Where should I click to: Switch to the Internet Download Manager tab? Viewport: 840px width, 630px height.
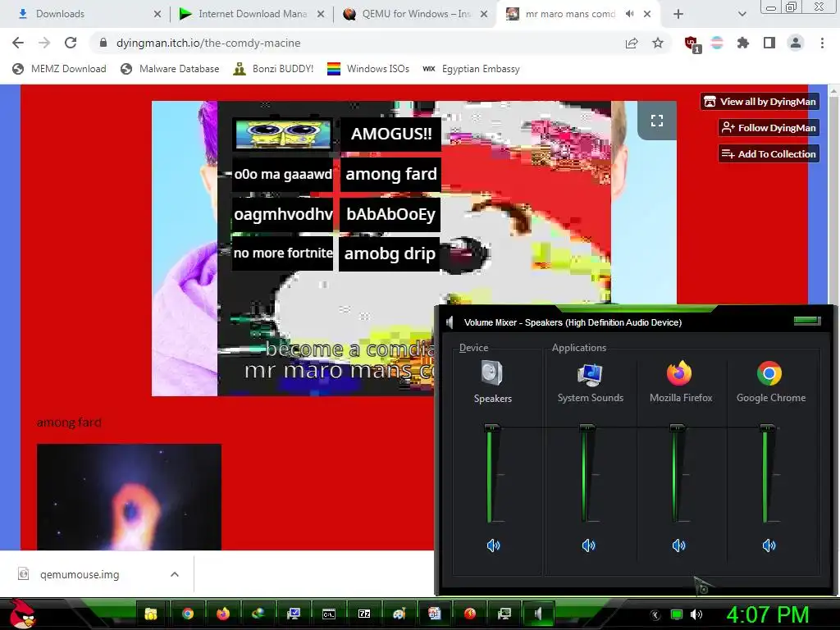coord(252,14)
